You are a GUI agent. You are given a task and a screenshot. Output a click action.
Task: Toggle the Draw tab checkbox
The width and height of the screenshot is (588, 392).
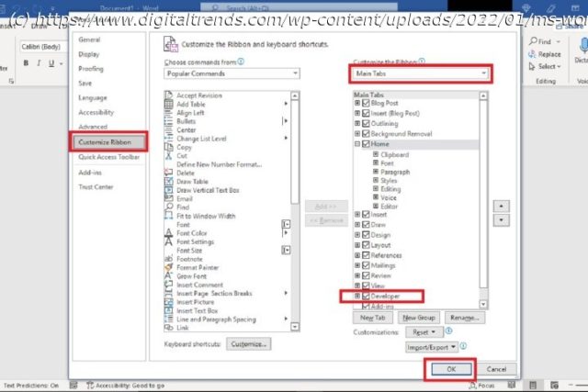[366, 225]
